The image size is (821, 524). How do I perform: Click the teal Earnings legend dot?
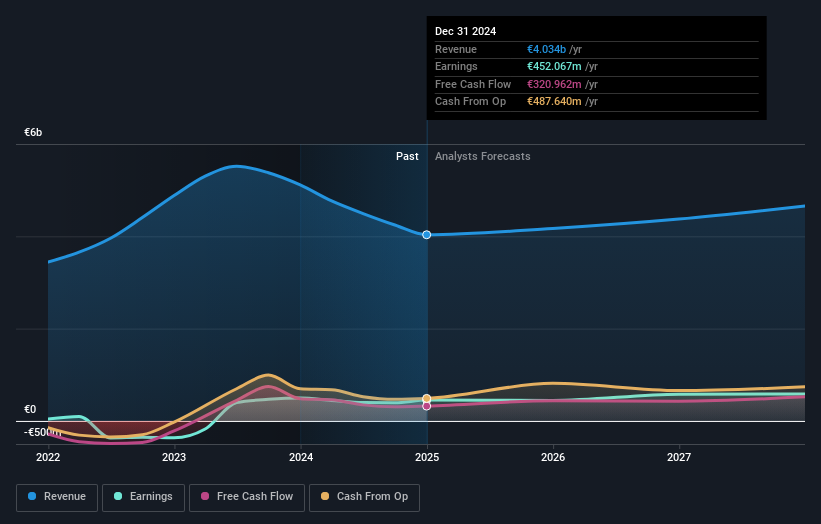point(118,496)
